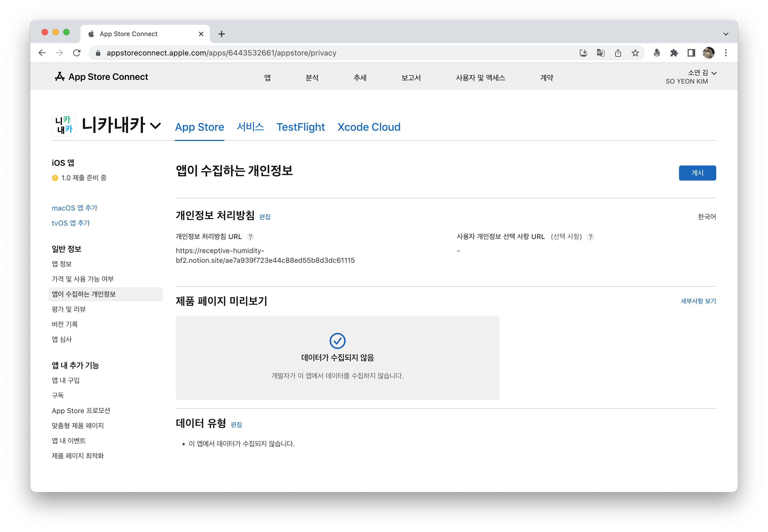Switch to the TestFlight tab
Image resolution: width=768 pixels, height=532 pixels.
coord(300,127)
